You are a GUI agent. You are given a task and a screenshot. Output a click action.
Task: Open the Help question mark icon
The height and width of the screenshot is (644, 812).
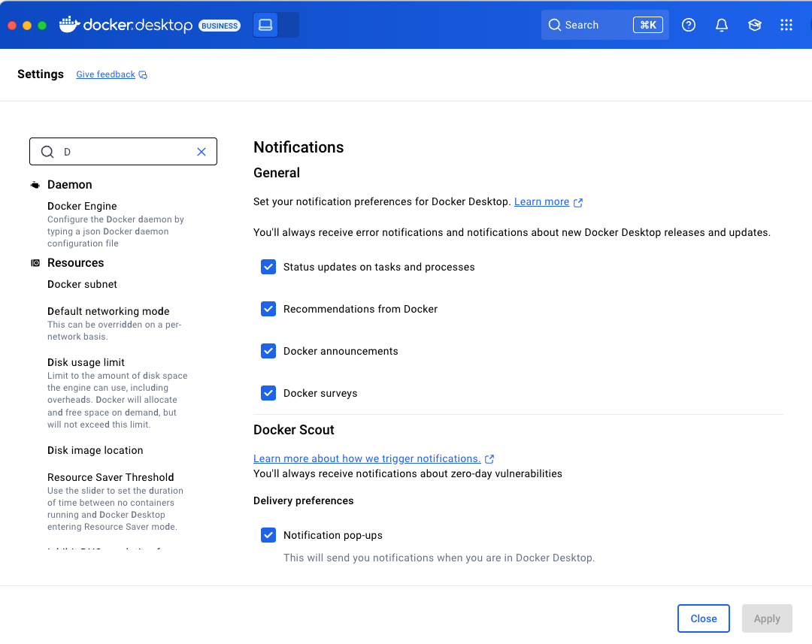(689, 25)
